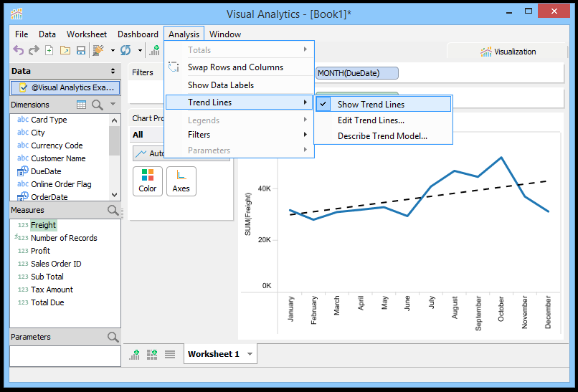The width and height of the screenshot is (578, 392).
Task: Click the Color card in Chart Properties
Action: (148, 181)
